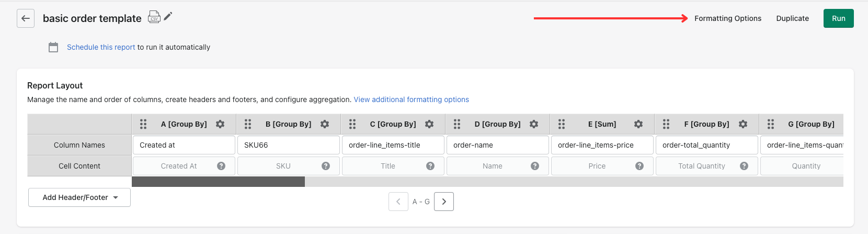Click the 'A [Group By]' header label
Screen dimensions: 868x234
coord(184,124)
